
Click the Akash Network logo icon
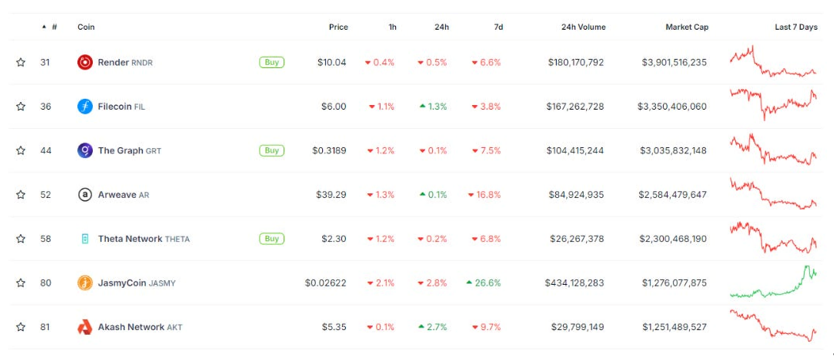click(85, 327)
